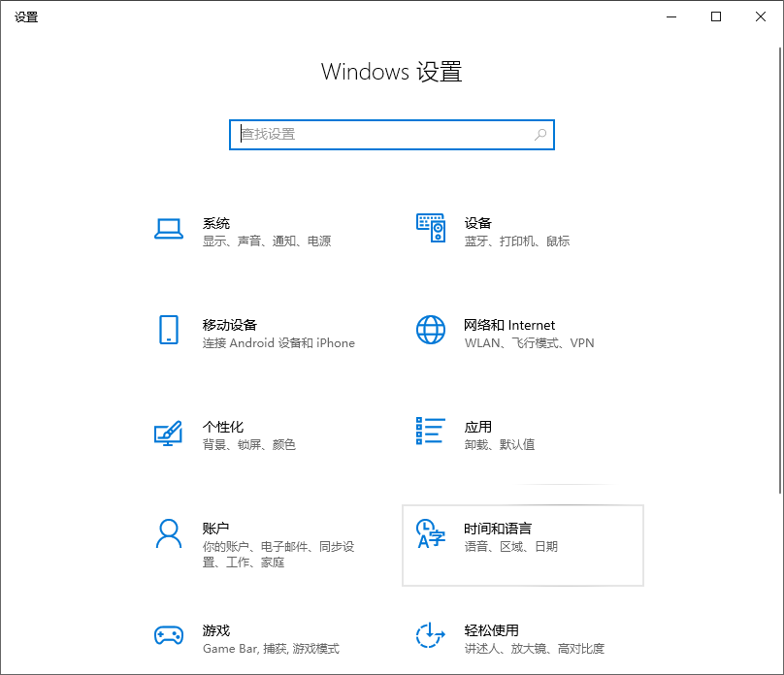This screenshot has height=675, width=784.
Task: Click the text 讲述人、放大镜、高对比度
Action: coord(534,648)
